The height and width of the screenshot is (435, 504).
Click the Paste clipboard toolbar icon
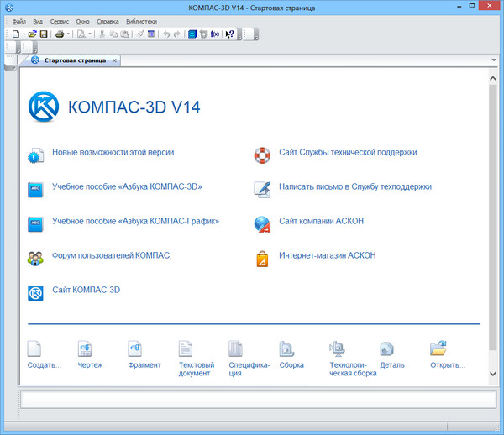coord(124,34)
